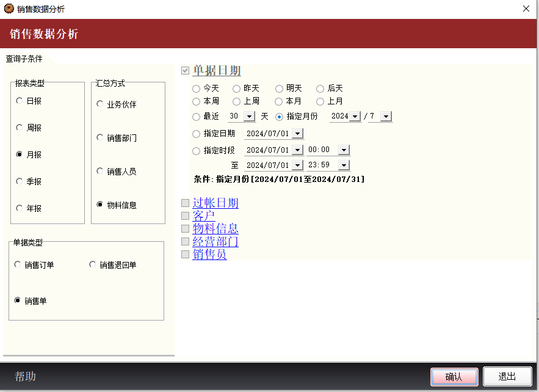Select the 上周 date option

tap(236, 101)
